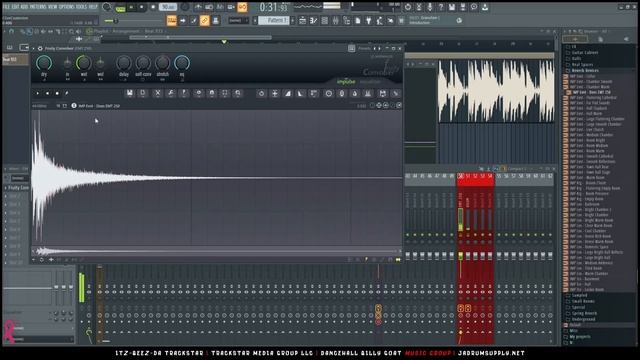Screen dimensions: 640x360
Task: Click the Convolver fade in icon
Action: click(x=288, y=93)
